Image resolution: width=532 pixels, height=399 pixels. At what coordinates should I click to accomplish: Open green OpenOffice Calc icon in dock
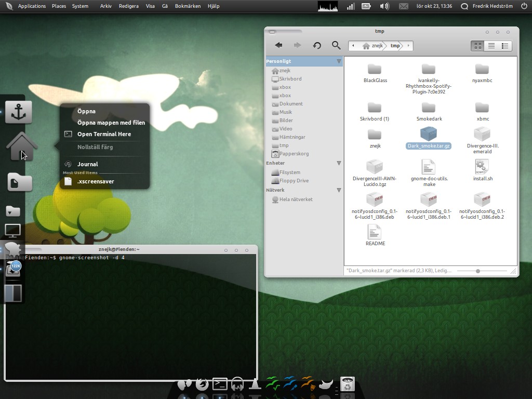[272, 383]
